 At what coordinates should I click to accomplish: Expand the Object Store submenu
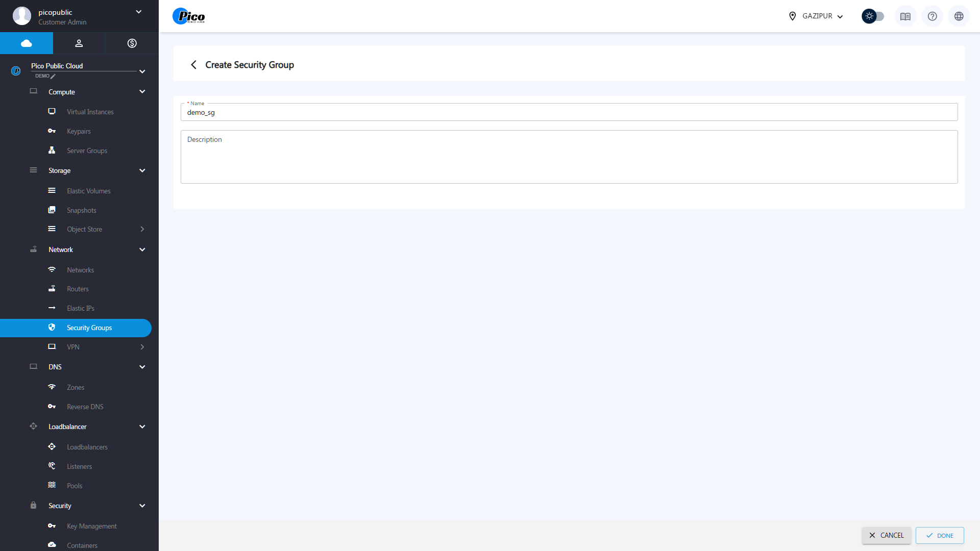tap(142, 230)
